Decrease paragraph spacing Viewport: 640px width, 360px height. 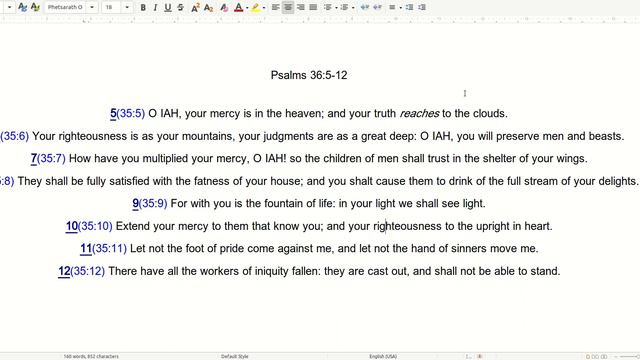point(422,7)
